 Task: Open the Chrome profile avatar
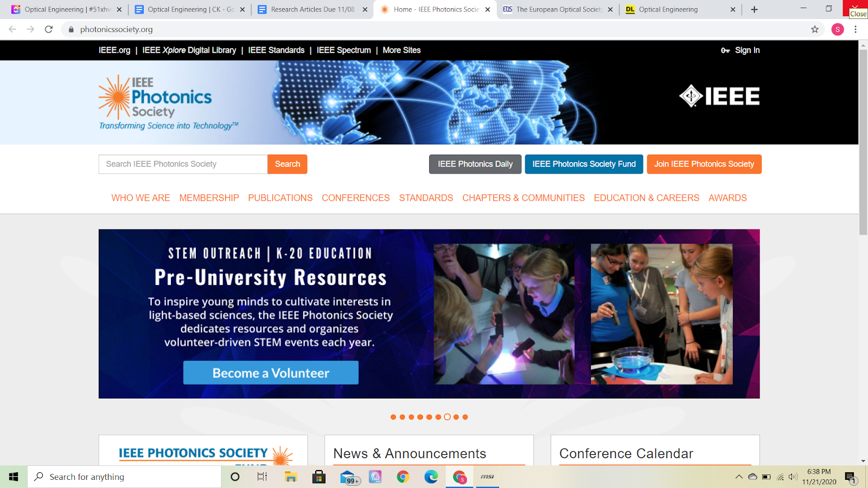click(838, 29)
